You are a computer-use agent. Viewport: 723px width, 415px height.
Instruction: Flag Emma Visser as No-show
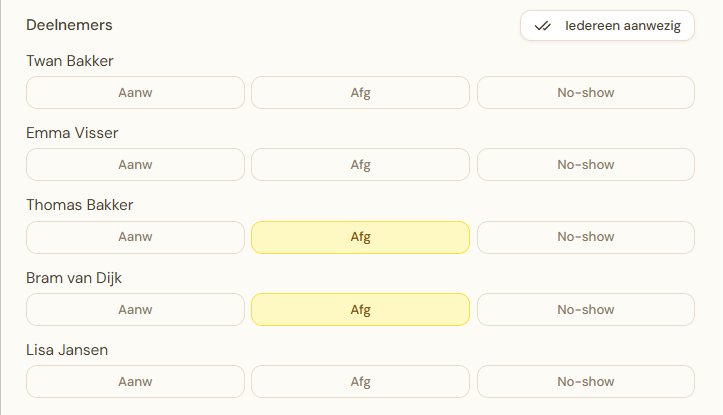point(585,165)
